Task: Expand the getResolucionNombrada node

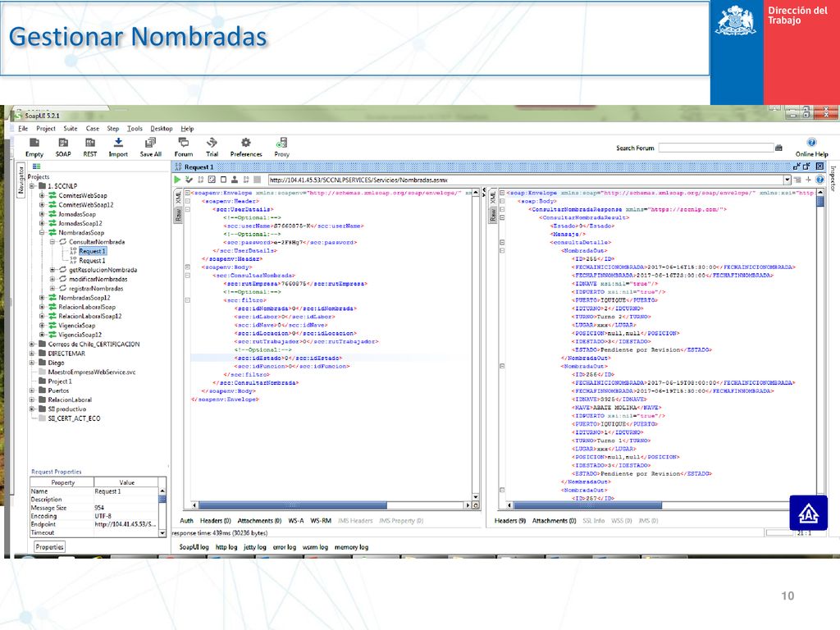Action: pyautogui.click(x=52, y=269)
